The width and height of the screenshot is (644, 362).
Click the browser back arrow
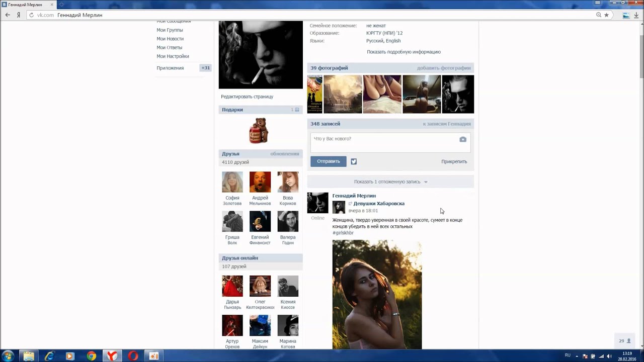[x=8, y=15]
